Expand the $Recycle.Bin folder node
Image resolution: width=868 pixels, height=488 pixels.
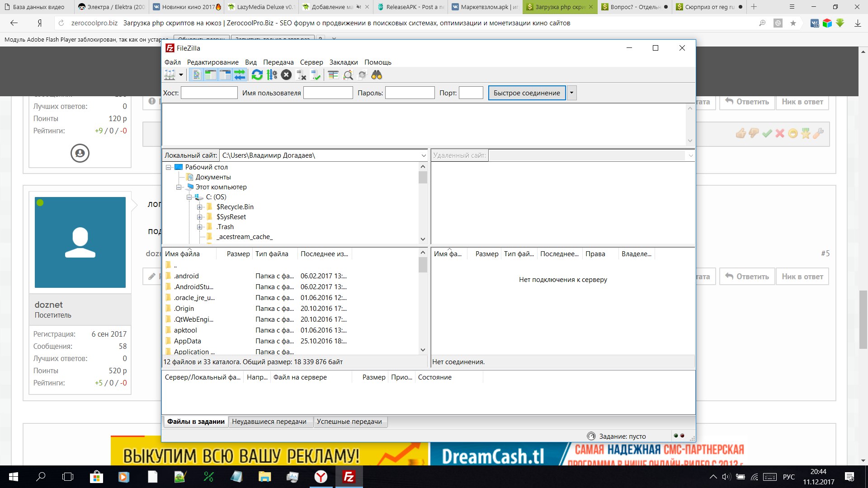click(x=200, y=207)
